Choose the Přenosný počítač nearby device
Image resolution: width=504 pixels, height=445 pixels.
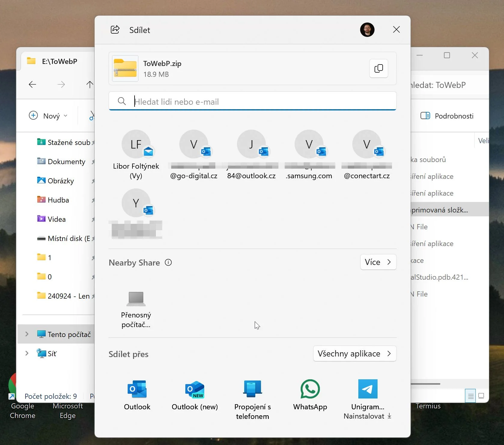click(136, 310)
